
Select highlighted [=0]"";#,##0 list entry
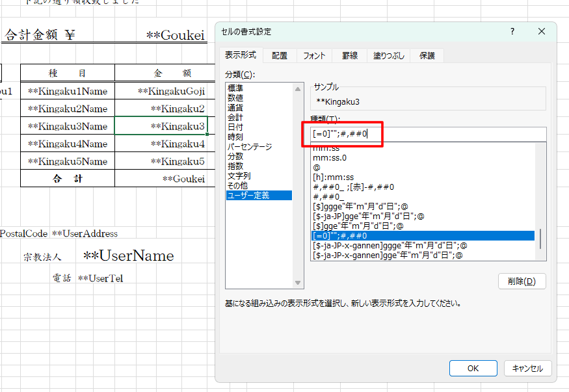tap(423, 236)
